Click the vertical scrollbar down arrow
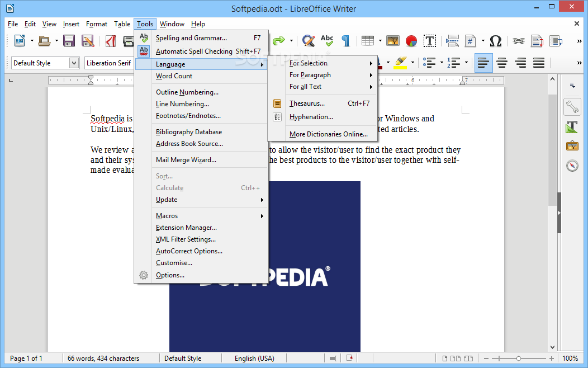Screen dimensions: 588x368 (x=552, y=347)
